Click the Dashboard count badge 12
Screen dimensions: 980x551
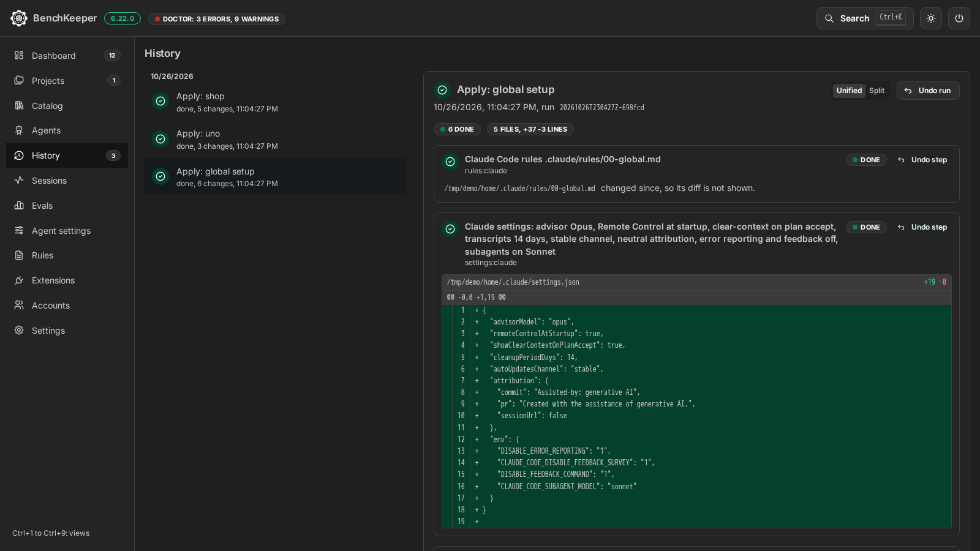point(112,56)
